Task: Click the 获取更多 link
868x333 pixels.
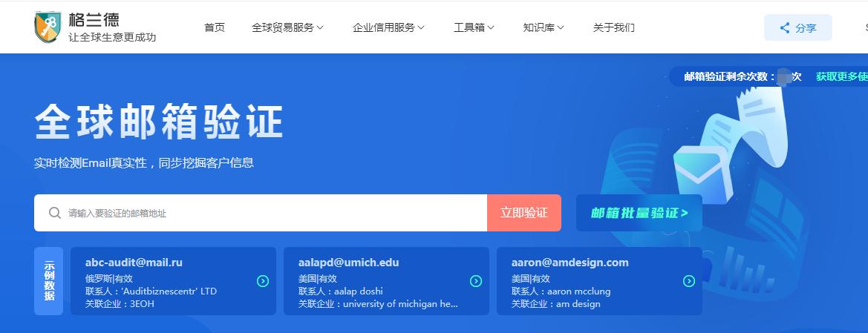Action: tap(841, 77)
